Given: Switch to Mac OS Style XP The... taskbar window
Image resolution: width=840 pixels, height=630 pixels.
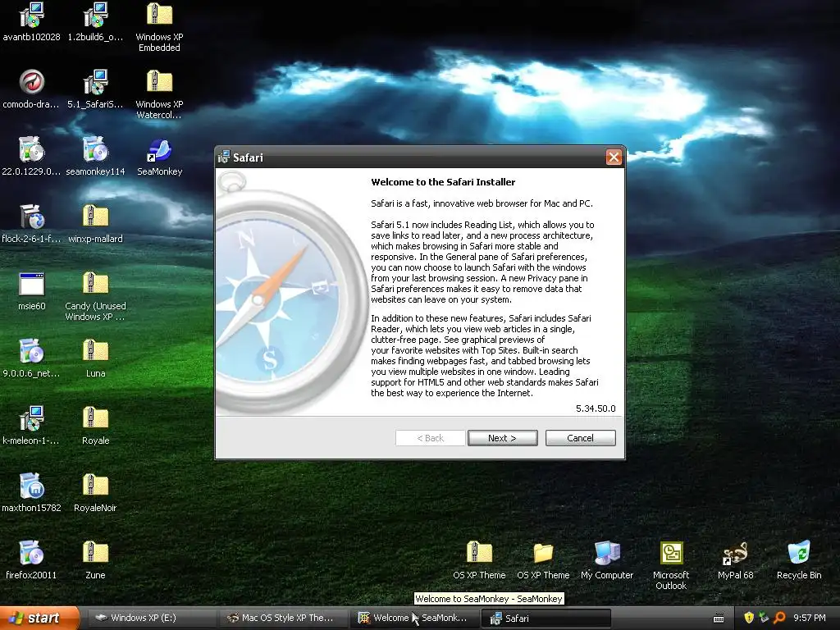Looking at the screenshot, I should click(x=283, y=619).
